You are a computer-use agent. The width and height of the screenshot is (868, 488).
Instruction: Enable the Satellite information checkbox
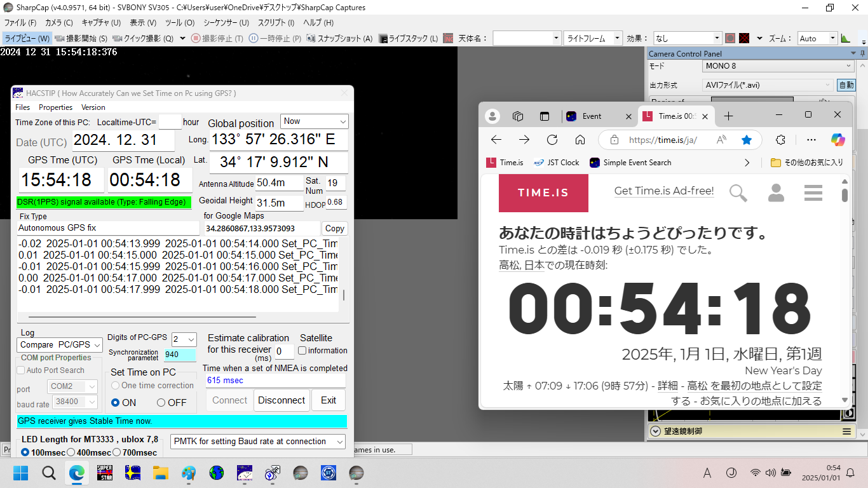pos(302,350)
